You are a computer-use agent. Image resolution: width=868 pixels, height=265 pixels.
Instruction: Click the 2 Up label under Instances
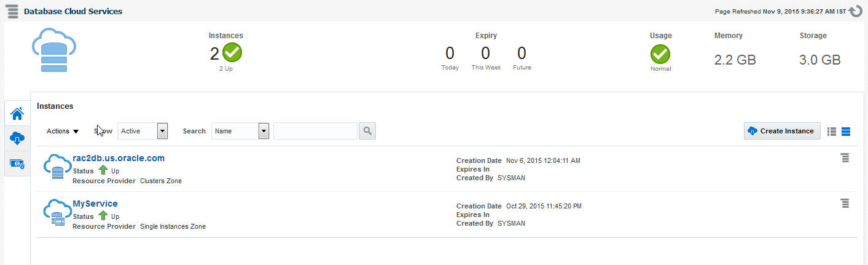coord(226,69)
